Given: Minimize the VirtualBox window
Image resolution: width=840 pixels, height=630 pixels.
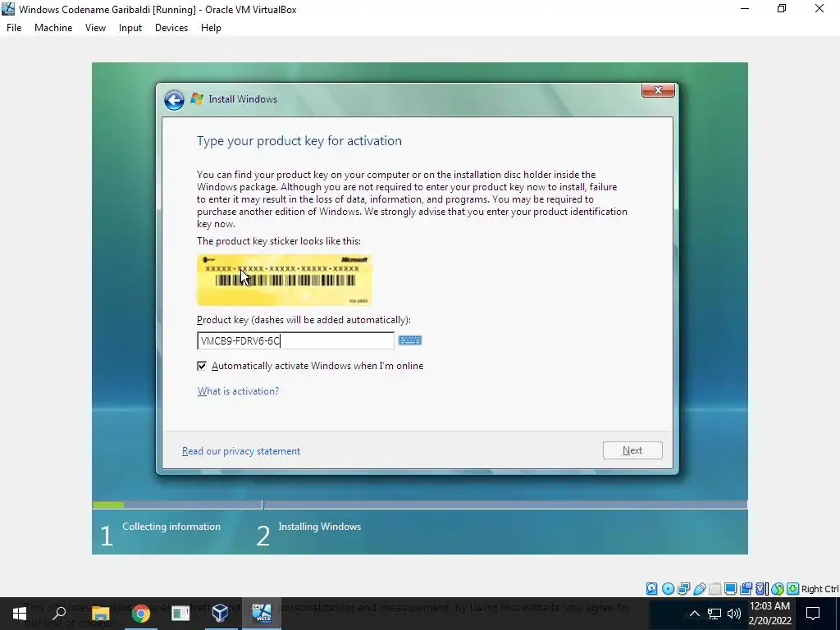Looking at the screenshot, I should pyautogui.click(x=745, y=8).
